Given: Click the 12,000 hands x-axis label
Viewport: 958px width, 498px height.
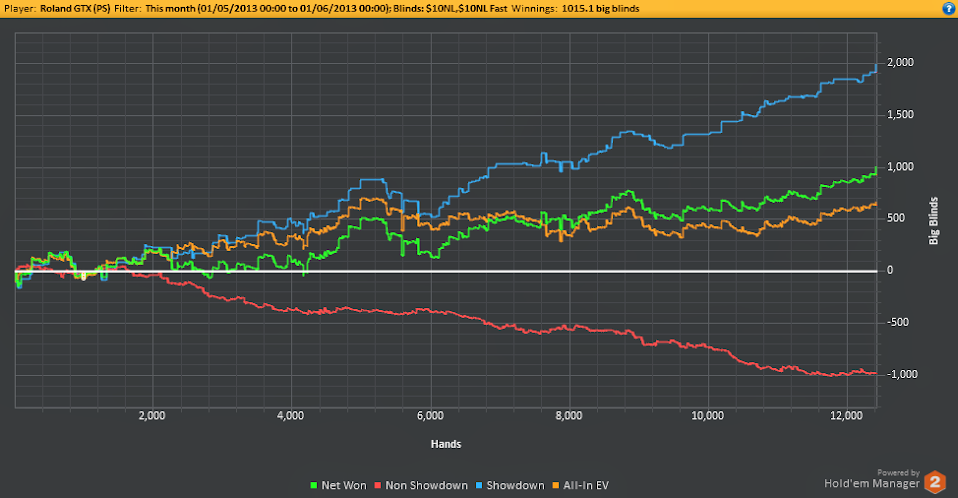Looking at the screenshot, I should point(847,416).
